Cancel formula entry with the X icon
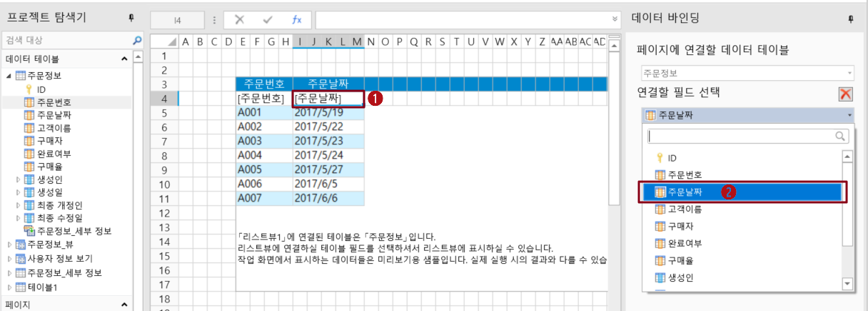 (x=240, y=19)
